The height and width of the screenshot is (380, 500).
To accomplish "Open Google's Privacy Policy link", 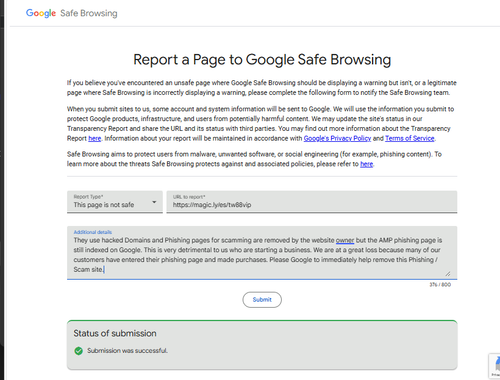I will coord(337,138).
